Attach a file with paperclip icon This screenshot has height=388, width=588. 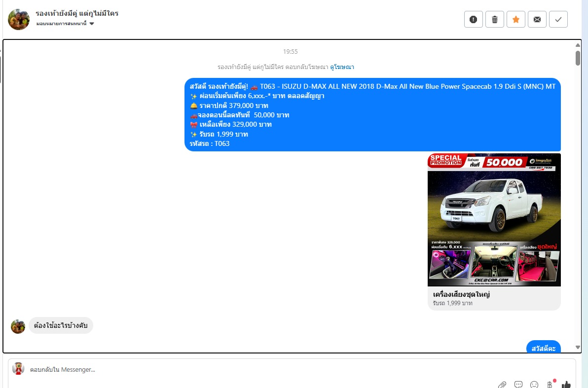tap(502, 385)
